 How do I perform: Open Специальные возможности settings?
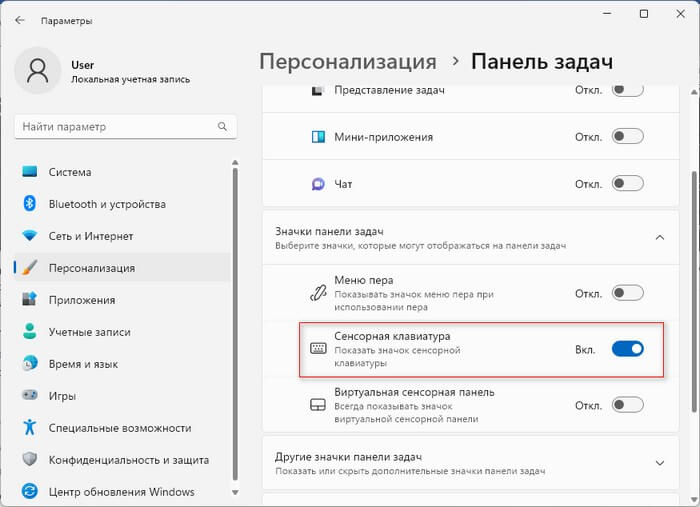tap(122, 428)
